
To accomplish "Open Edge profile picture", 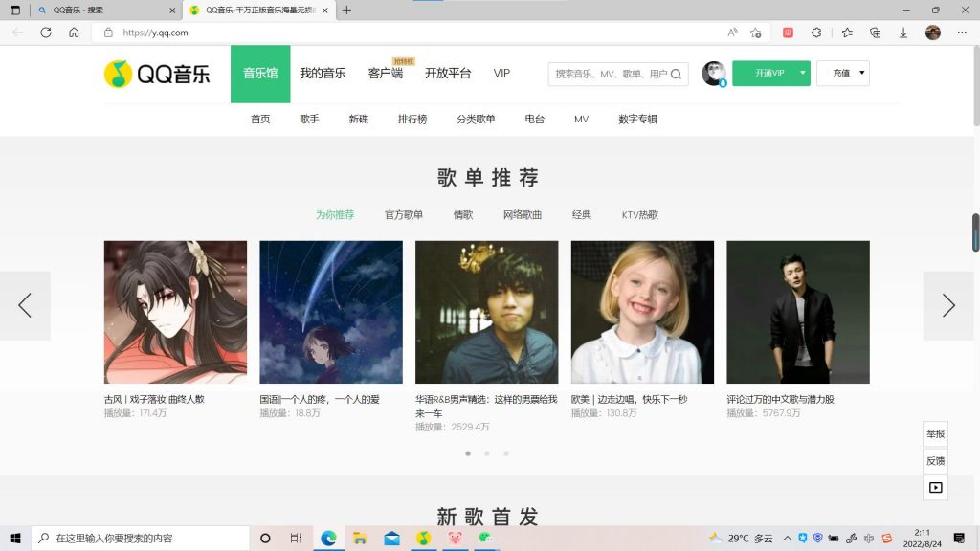I will click(x=932, y=33).
